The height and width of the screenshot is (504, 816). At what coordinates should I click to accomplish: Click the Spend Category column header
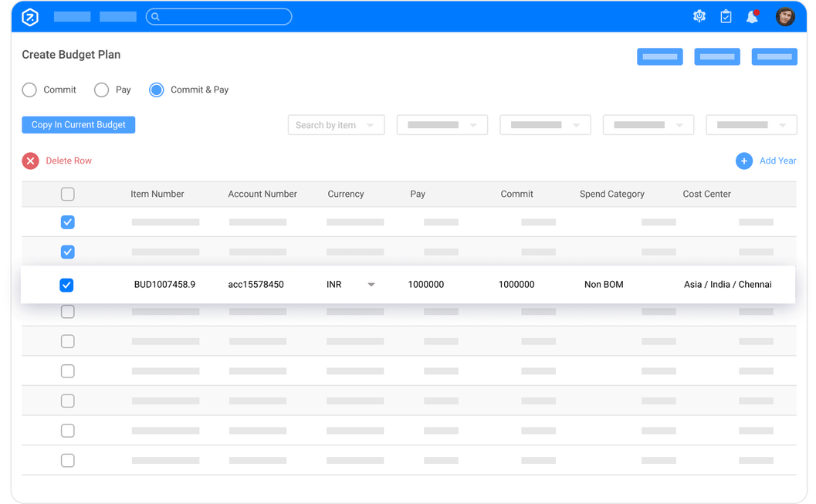[x=611, y=194]
